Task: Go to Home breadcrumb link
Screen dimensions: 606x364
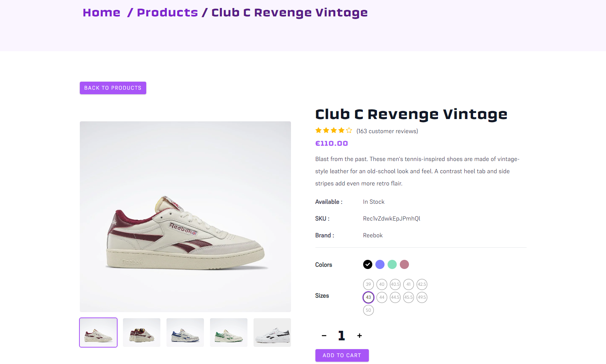Action: [x=102, y=13]
